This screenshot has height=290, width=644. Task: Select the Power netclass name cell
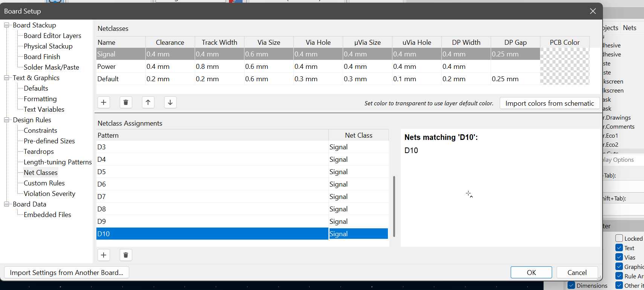click(x=121, y=67)
